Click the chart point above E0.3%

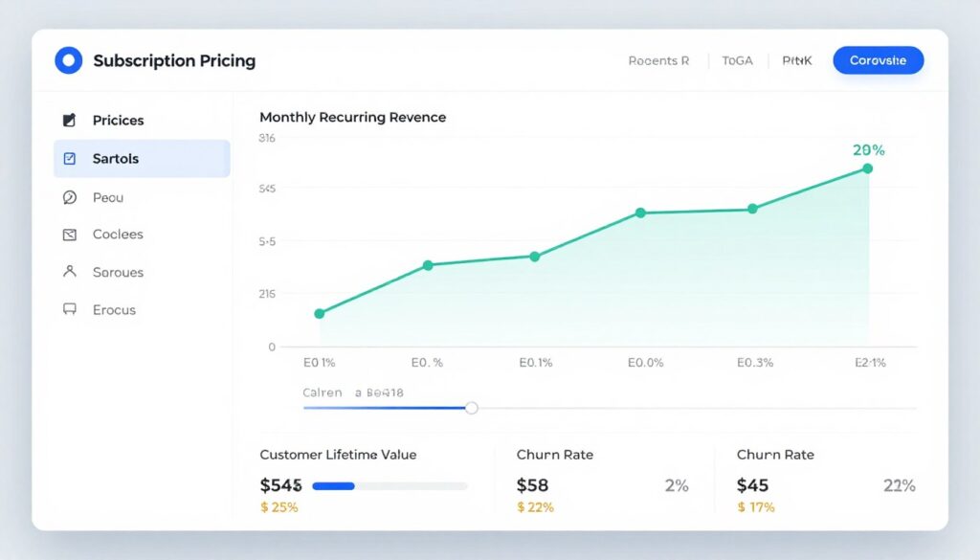click(752, 209)
